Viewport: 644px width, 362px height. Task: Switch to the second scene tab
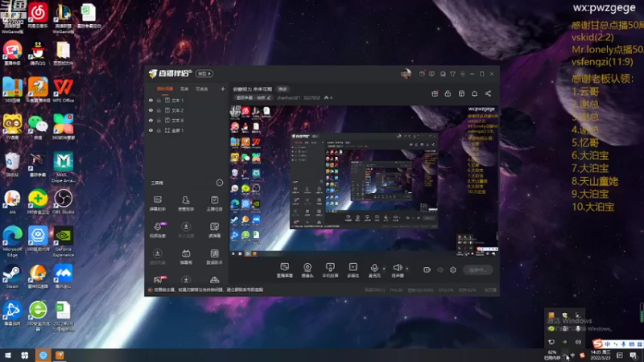pos(184,89)
